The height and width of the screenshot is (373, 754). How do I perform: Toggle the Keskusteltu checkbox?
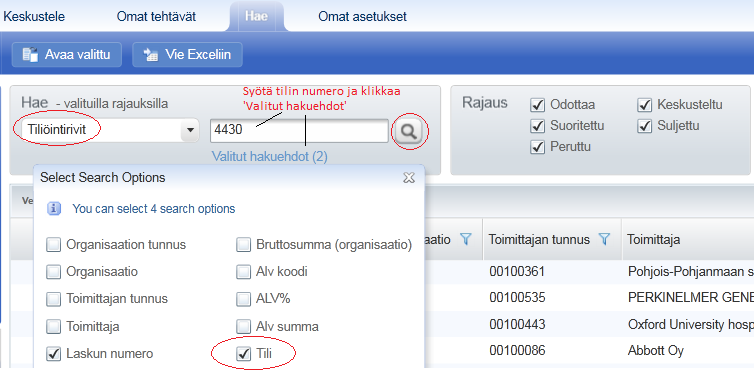tap(644, 104)
